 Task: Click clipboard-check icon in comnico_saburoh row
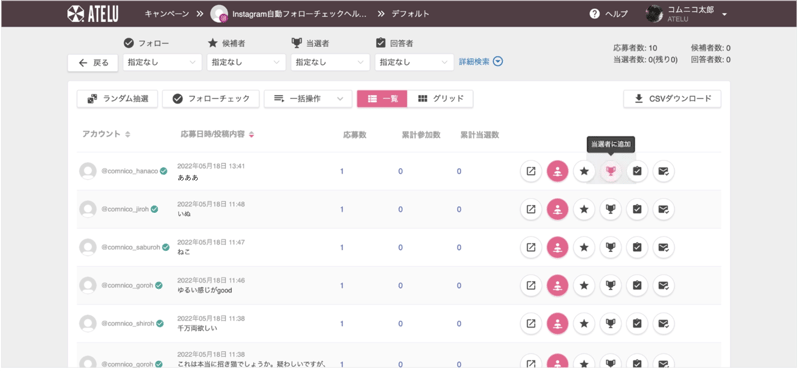[637, 247]
